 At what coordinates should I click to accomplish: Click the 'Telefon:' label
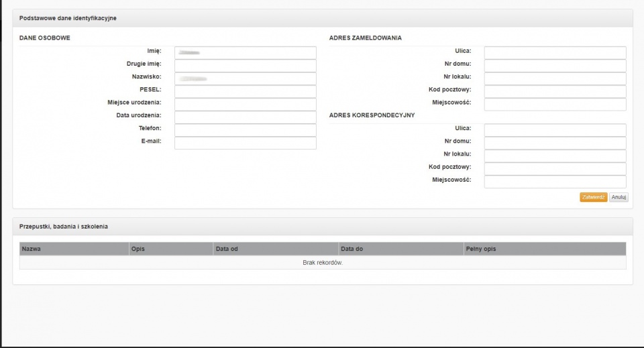150,129
